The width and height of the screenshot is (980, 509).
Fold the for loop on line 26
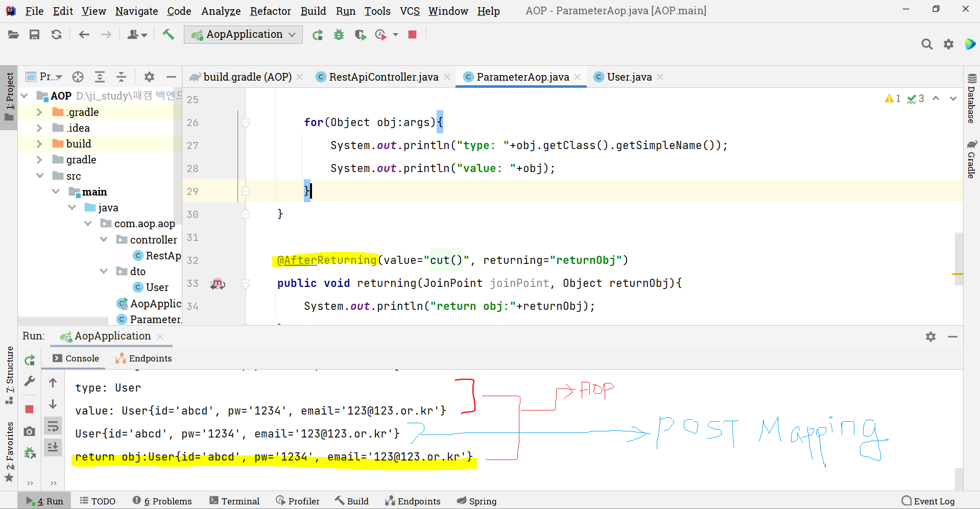tap(246, 123)
